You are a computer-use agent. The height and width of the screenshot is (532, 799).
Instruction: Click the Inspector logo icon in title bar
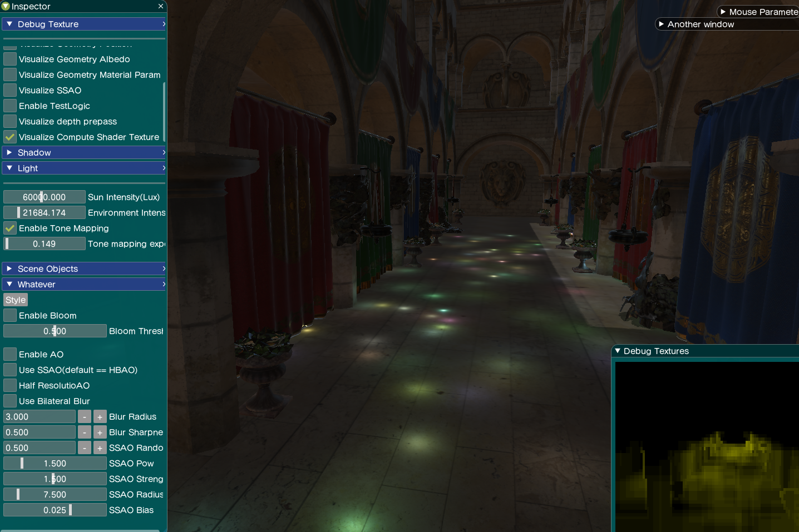point(6,6)
